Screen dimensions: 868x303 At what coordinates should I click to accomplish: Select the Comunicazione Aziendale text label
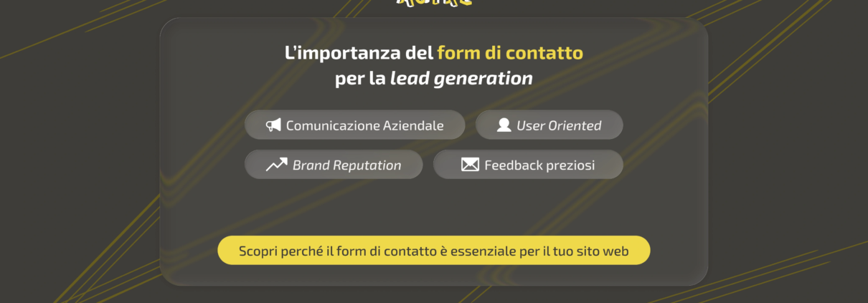pyautogui.click(x=364, y=125)
